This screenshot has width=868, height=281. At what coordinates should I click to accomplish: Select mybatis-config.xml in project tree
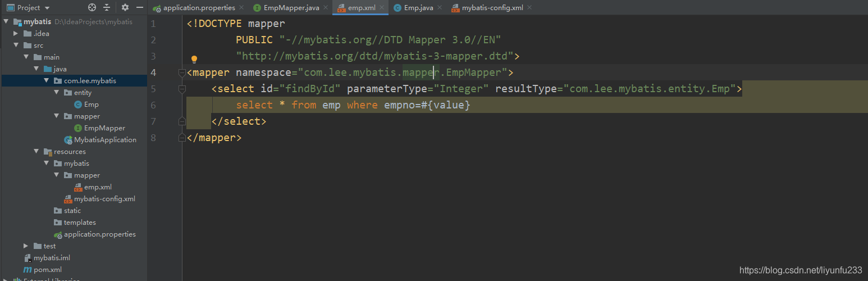click(104, 199)
